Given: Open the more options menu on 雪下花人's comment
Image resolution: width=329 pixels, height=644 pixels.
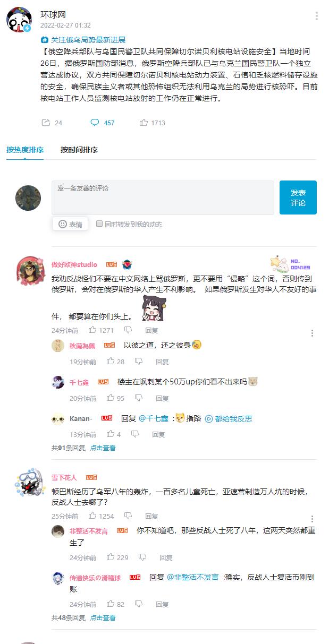Looking at the screenshot, I should (x=312, y=519).
